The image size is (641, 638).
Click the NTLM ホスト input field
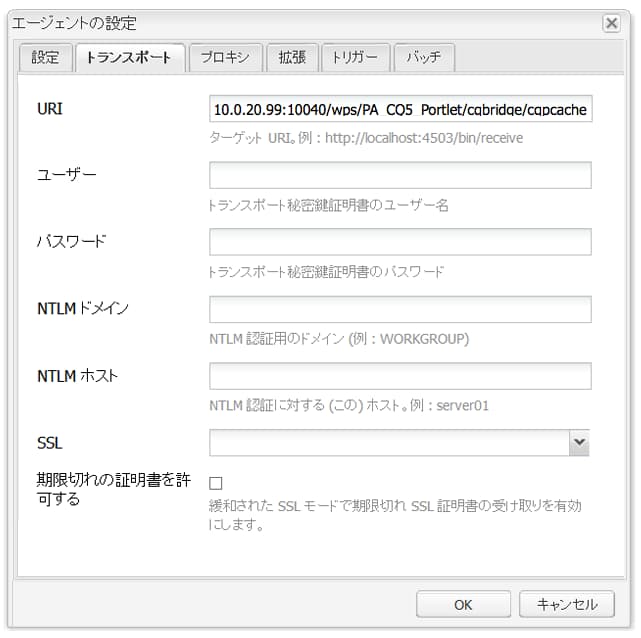click(400, 376)
